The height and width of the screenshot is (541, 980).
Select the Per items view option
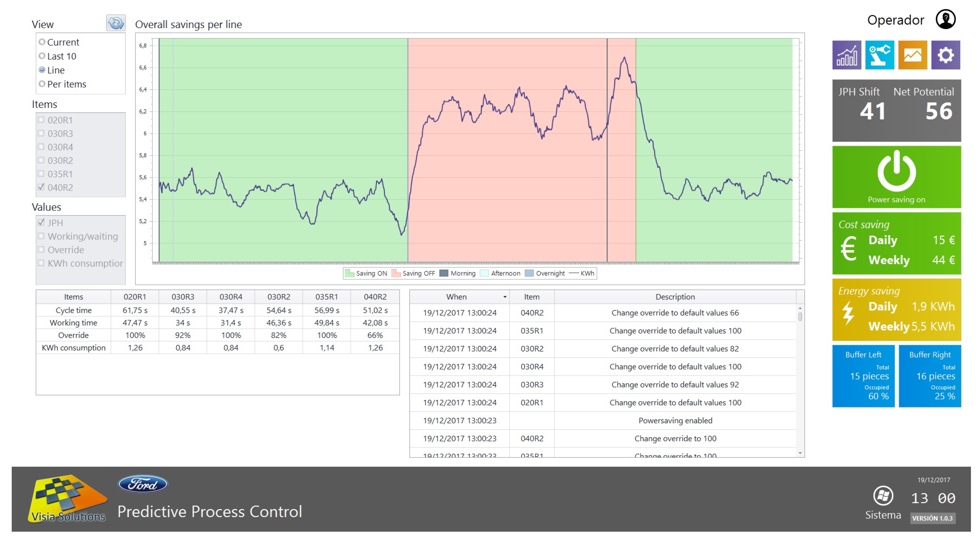[42, 84]
